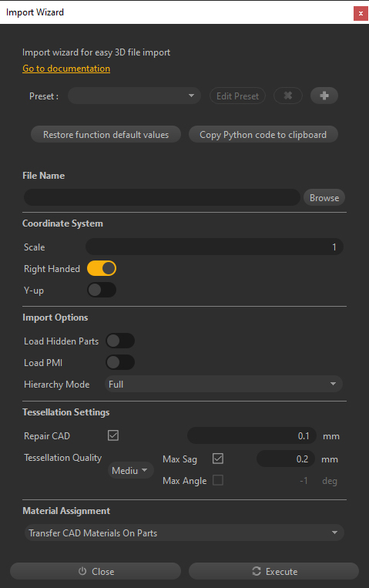Enable the Load PMI switch
The image size is (369, 588).
(120, 362)
